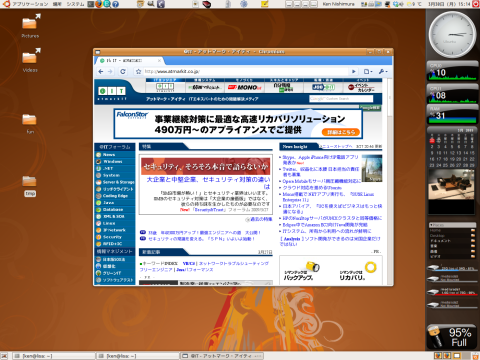Open the JOB@IT site tab

pos(323,86)
